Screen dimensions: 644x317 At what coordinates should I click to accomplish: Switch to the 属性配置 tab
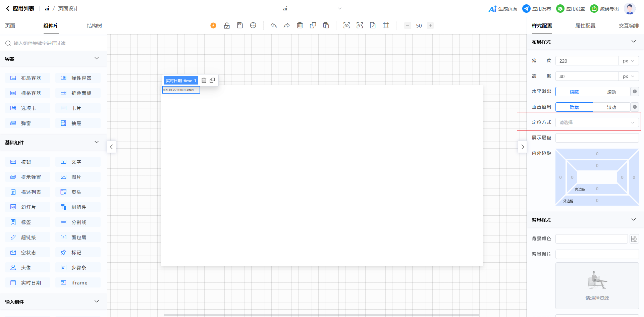tap(585, 26)
